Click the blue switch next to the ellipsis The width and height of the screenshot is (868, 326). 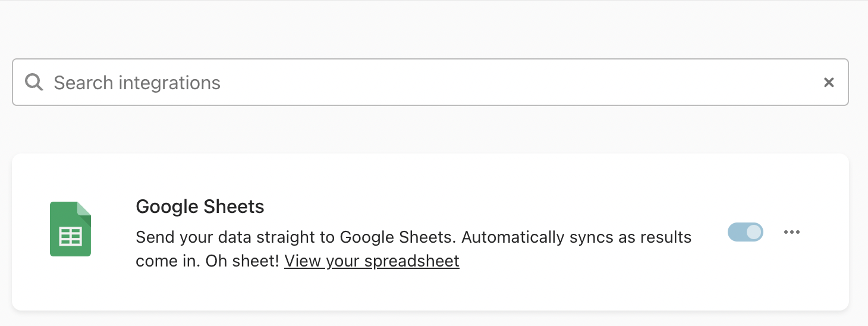(746, 232)
